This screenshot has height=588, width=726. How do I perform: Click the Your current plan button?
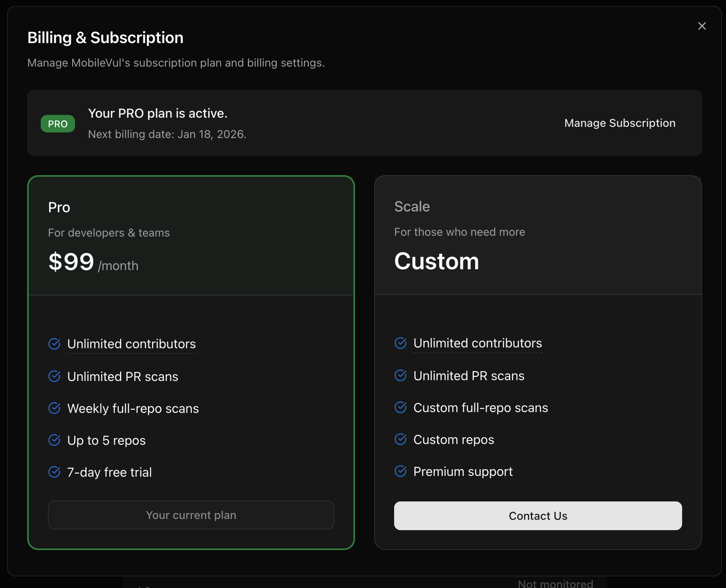(x=191, y=515)
